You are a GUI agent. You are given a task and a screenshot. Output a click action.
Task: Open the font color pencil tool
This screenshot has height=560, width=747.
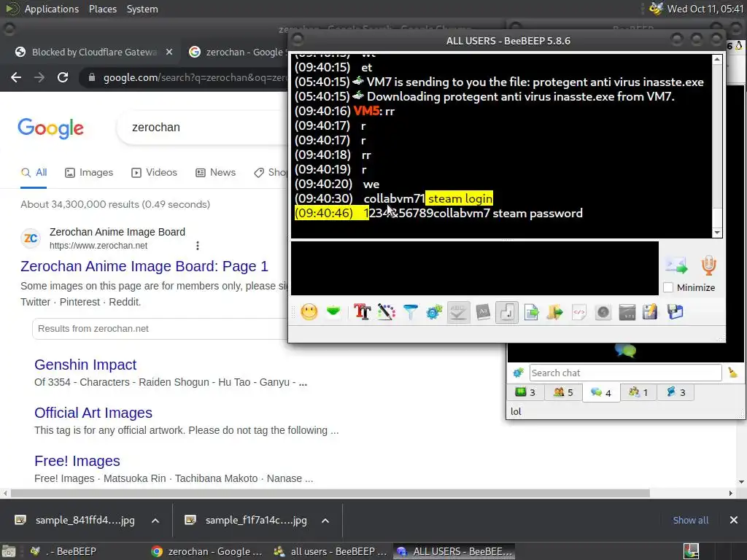[x=387, y=312]
